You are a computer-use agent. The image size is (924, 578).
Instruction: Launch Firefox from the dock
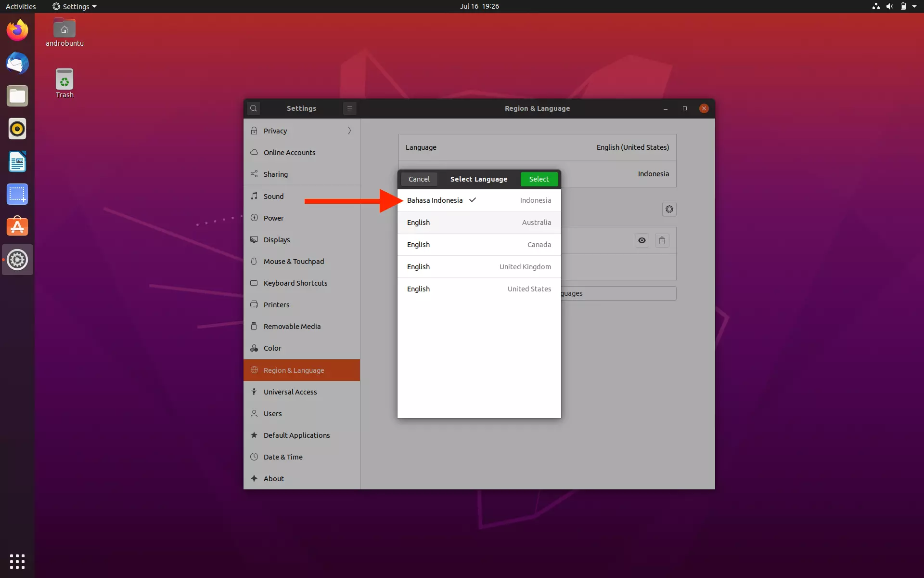pos(17,30)
